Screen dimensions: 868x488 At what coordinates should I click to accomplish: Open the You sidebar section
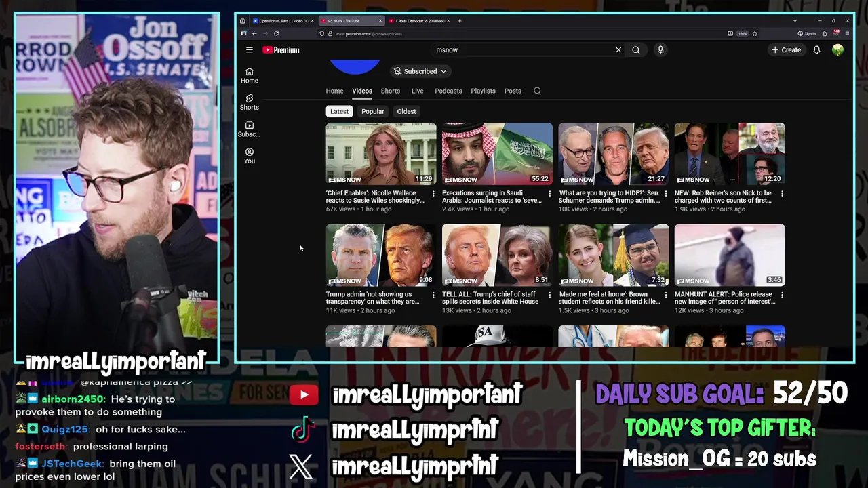(250, 156)
